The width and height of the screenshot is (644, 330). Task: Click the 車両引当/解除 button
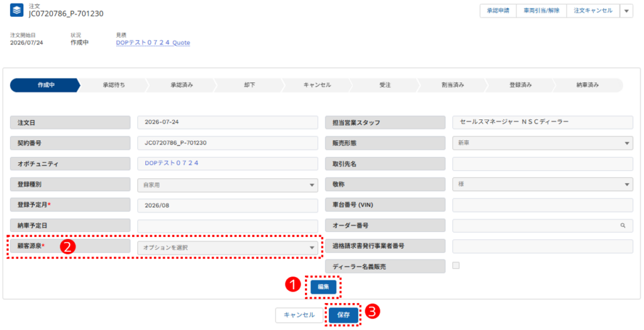click(541, 11)
